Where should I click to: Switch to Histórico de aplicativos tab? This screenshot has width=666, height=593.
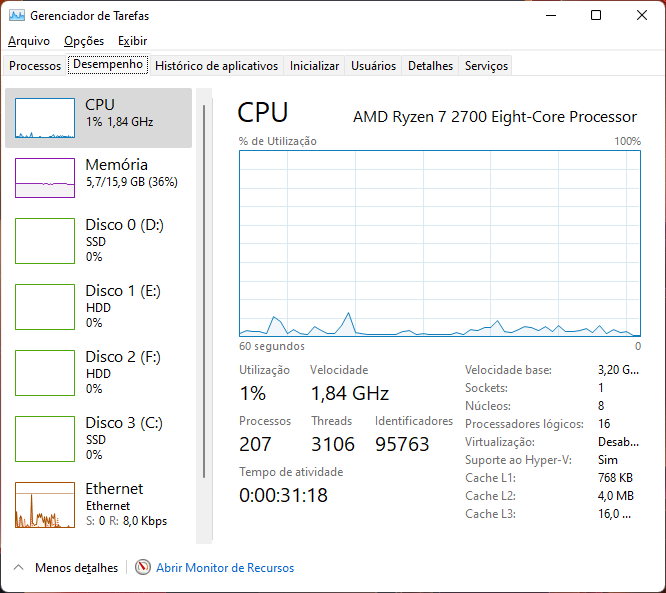click(x=217, y=66)
